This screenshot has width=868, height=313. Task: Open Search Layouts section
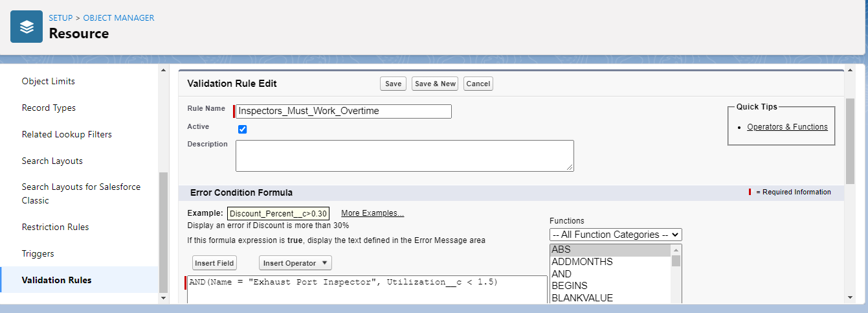pos(52,161)
